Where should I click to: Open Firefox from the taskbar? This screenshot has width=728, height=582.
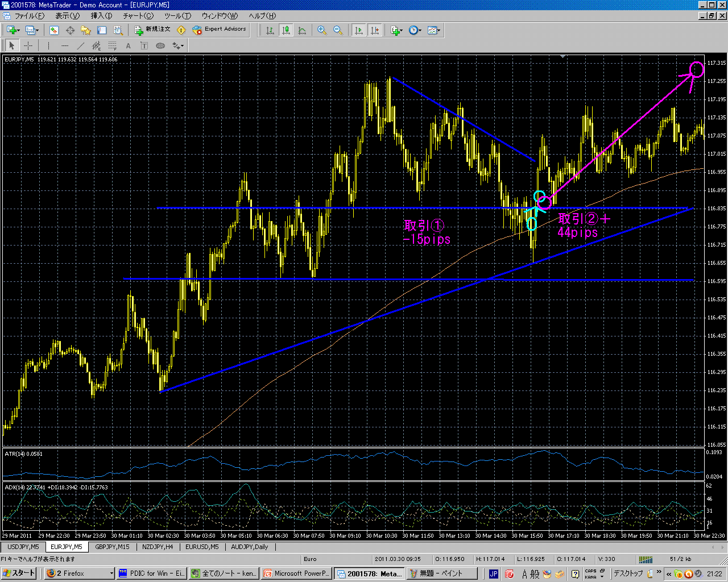tap(80, 573)
